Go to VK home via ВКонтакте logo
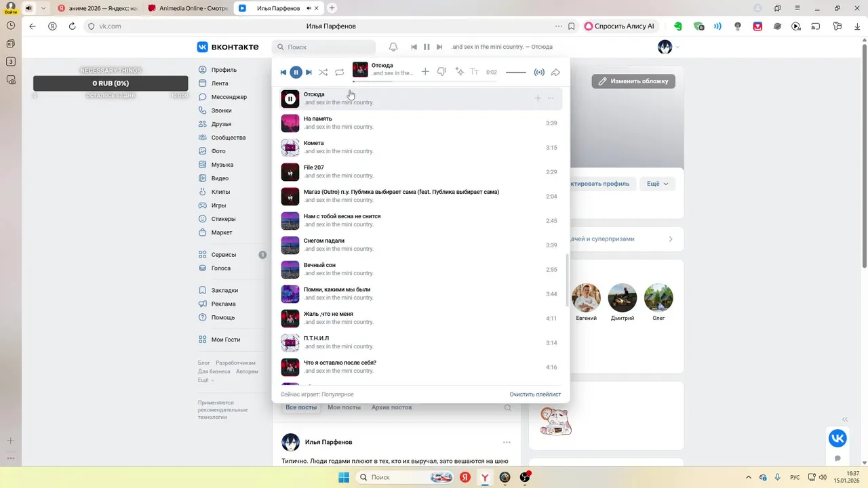 point(228,47)
